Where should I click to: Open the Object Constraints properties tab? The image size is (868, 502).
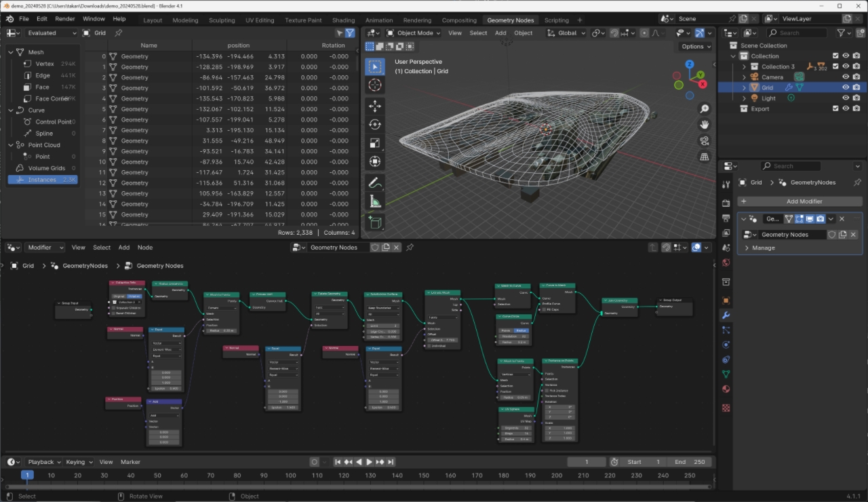[726, 360]
